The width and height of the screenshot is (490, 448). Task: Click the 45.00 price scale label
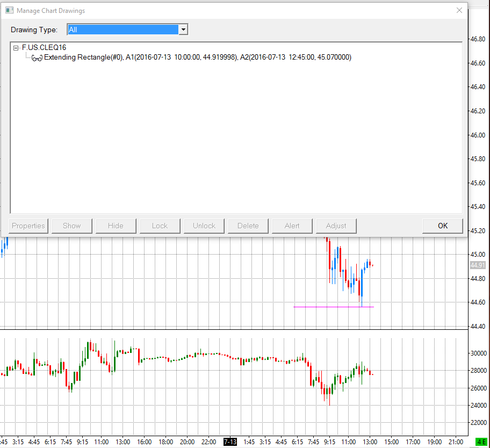tap(478, 254)
